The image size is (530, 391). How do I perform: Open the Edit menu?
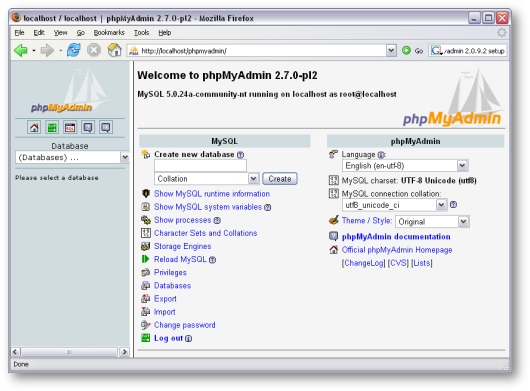(x=39, y=32)
